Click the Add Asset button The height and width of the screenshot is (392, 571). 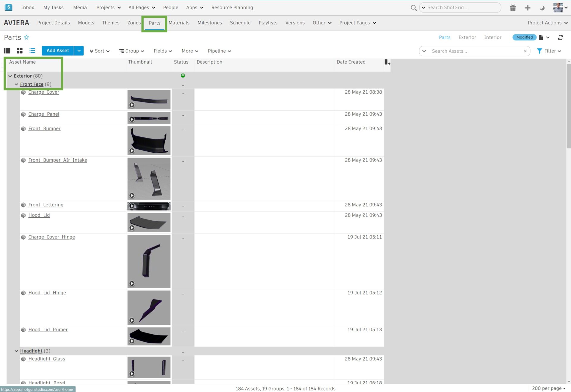(57, 51)
